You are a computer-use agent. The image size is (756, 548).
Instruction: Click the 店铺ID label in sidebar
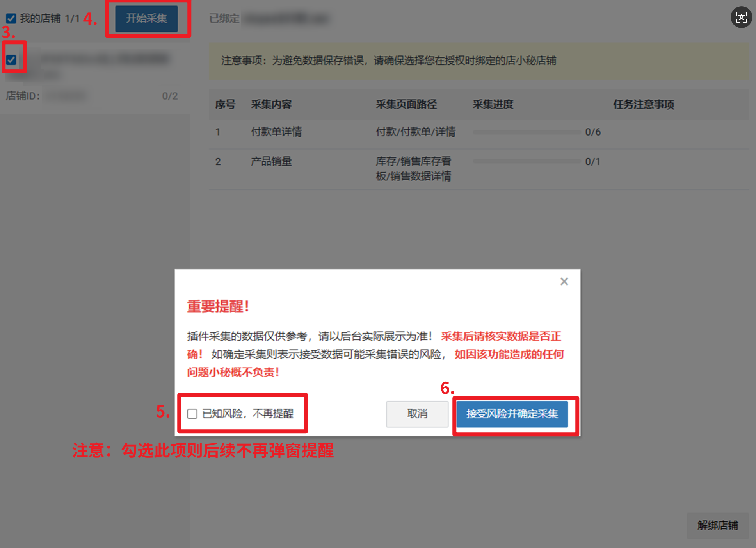pos(23,96)
